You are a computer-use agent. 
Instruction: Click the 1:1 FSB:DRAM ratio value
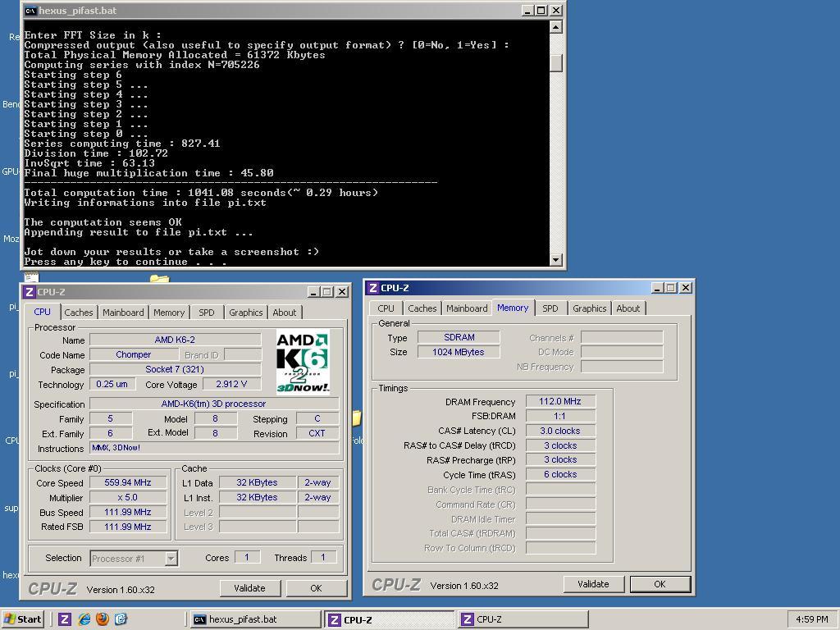(x=559, y=416)
